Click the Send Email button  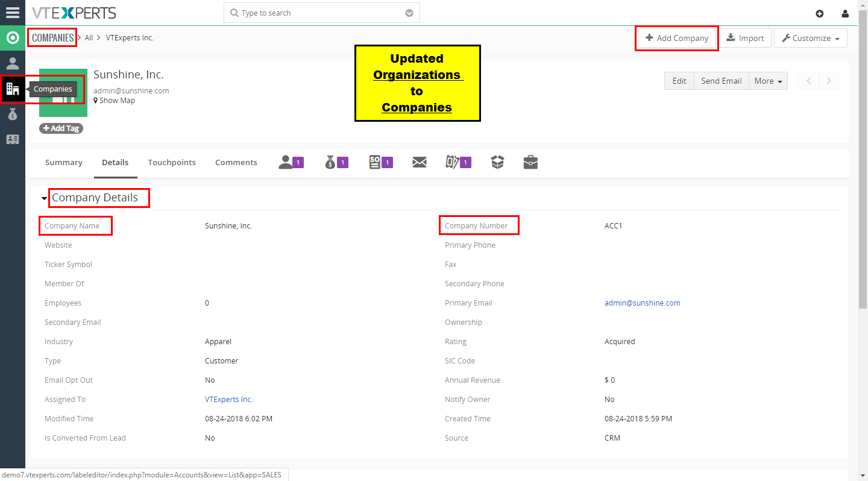pos(722,81)
